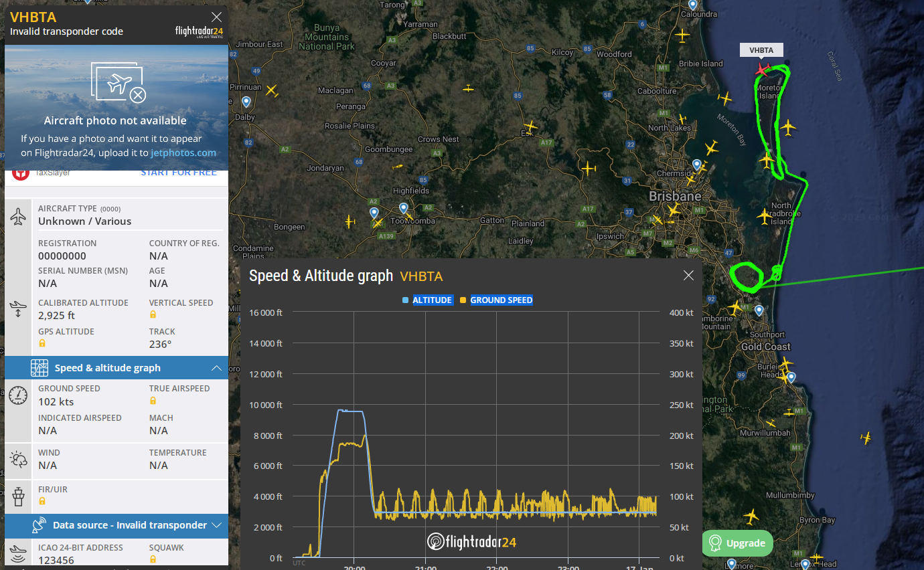Click the Dalby airport pin
The height and width of the screenshot is (570, 924).
246,102
